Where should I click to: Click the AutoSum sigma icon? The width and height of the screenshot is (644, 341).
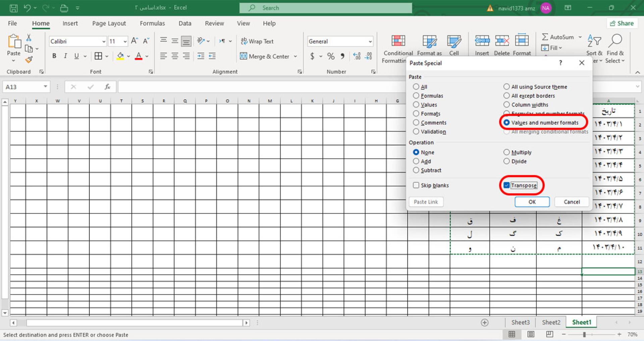[545, 37]
